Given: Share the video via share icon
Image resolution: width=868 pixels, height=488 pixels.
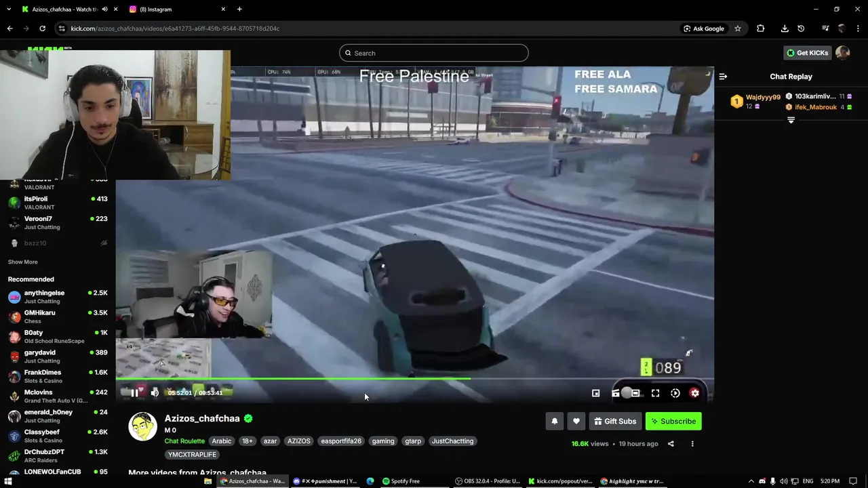Looking at the screenshot, I should tap(671, 444).
